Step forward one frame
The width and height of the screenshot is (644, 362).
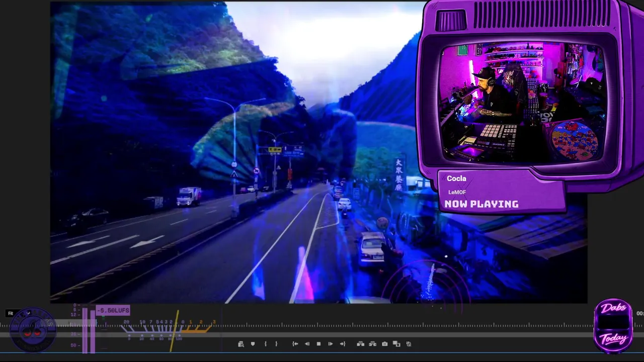pos(331,344)
